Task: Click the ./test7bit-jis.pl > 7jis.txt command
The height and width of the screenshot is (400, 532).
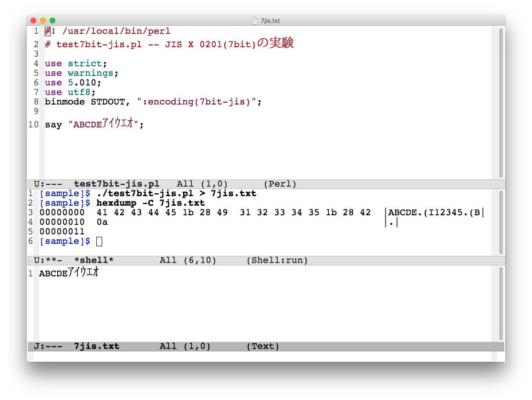Action: [x=177, y=193]
